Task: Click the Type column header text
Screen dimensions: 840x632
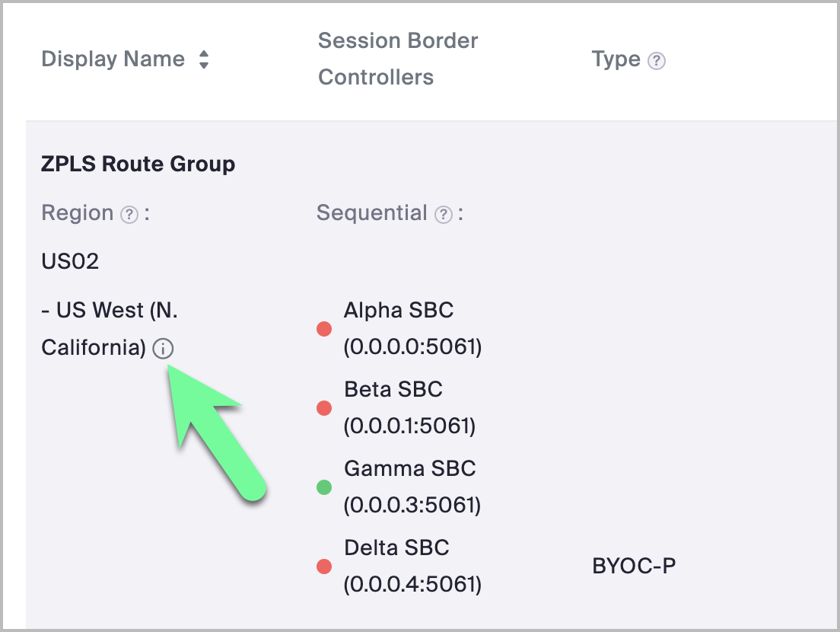Action: pyautogui.click(x=616, y=59)
